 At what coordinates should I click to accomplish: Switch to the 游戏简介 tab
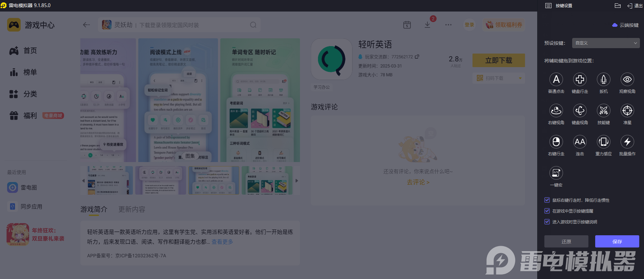94,209
